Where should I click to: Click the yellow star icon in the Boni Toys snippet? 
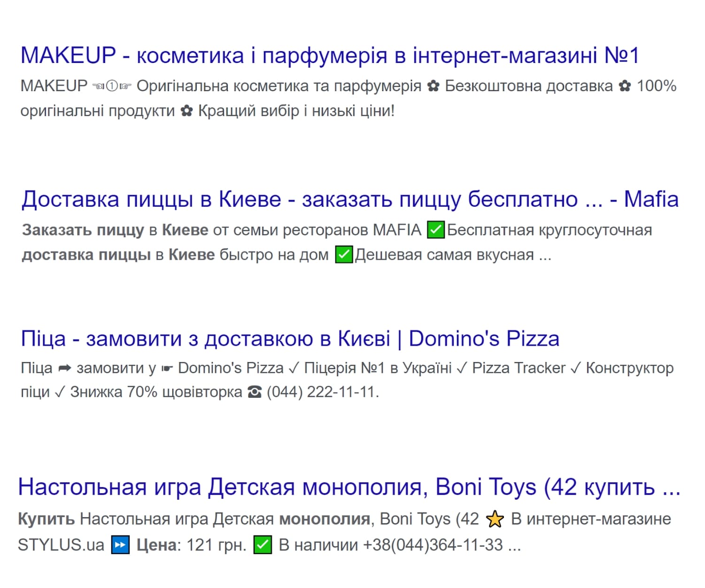495,519
